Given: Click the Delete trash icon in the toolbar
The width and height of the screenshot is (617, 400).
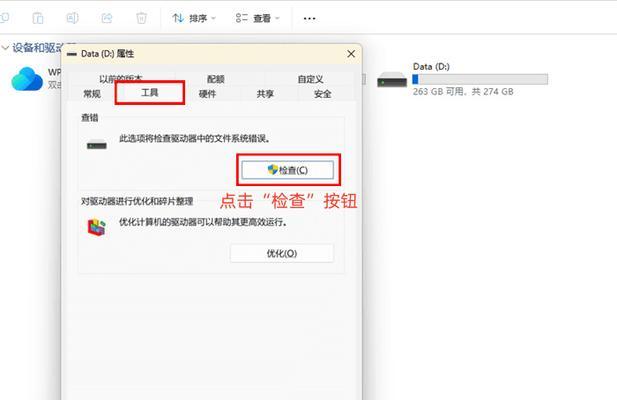Looking at the screenshot, I should click(x=141, y=18).
